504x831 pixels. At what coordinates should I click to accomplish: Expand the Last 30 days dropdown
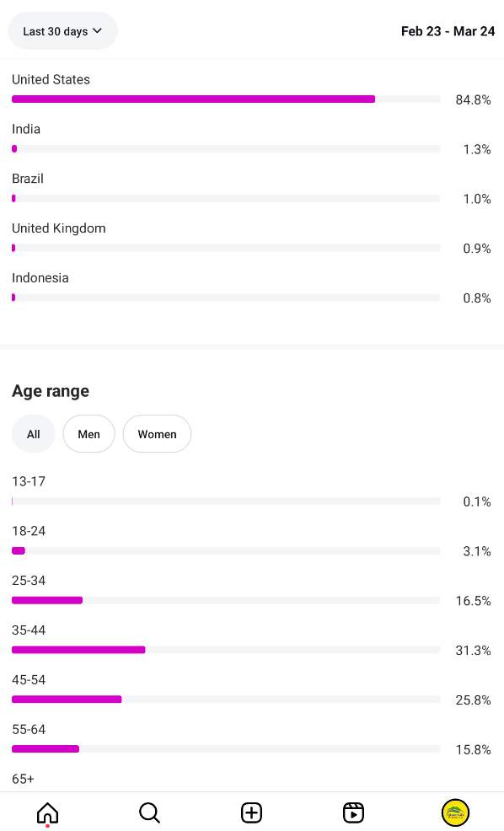62,31
